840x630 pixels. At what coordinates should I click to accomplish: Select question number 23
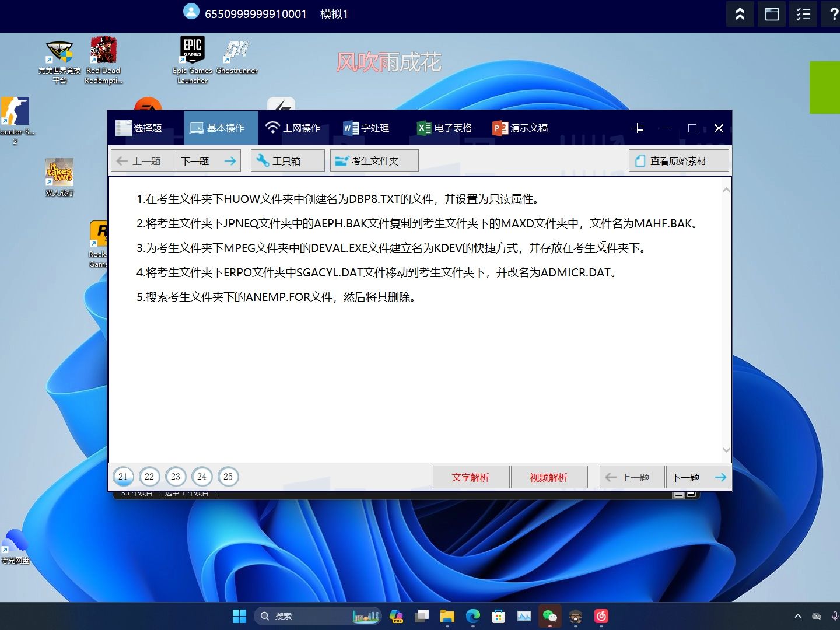(x=176, y=477)
